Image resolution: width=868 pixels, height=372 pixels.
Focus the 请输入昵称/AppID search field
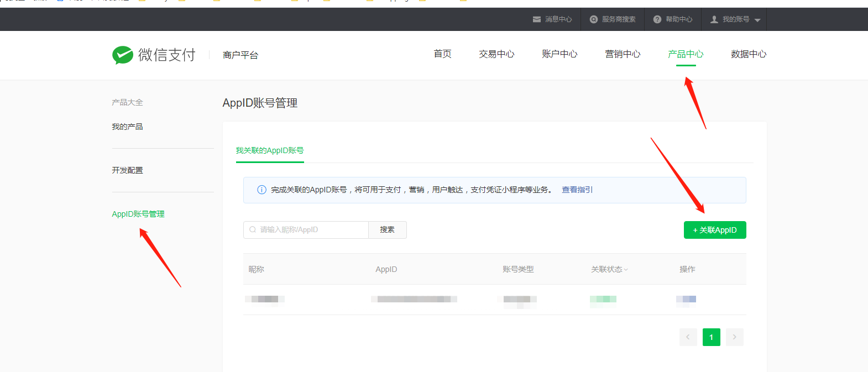pyautogui.click(x=306, y=230)
